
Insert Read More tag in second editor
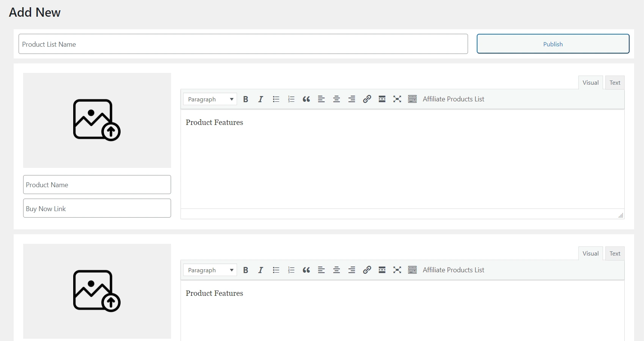(x=382, y=270)
